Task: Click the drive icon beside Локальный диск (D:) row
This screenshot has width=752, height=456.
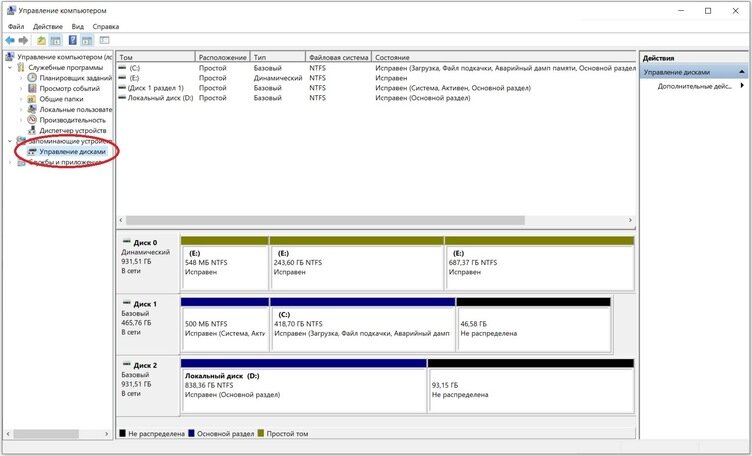Action: click(122, 98)
